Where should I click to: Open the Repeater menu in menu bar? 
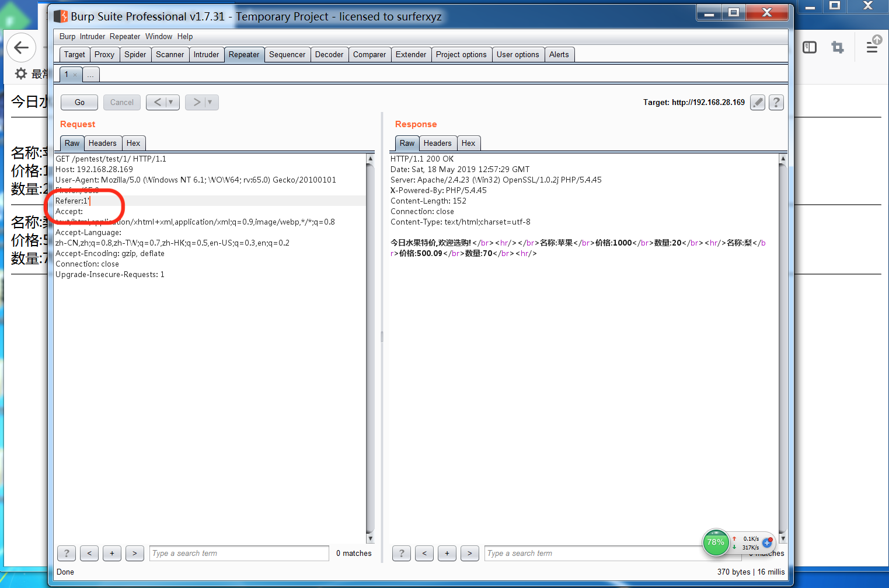(x=125, y=36)
